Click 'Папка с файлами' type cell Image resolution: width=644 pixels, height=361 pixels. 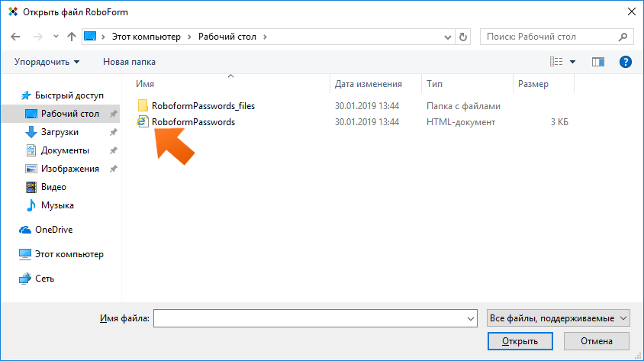463,106
